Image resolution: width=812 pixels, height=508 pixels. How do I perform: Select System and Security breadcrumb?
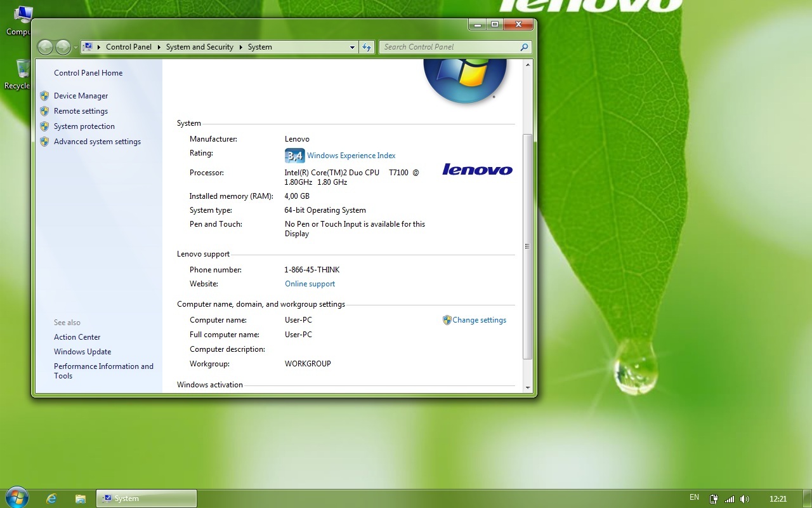click(x=200, y=47)
